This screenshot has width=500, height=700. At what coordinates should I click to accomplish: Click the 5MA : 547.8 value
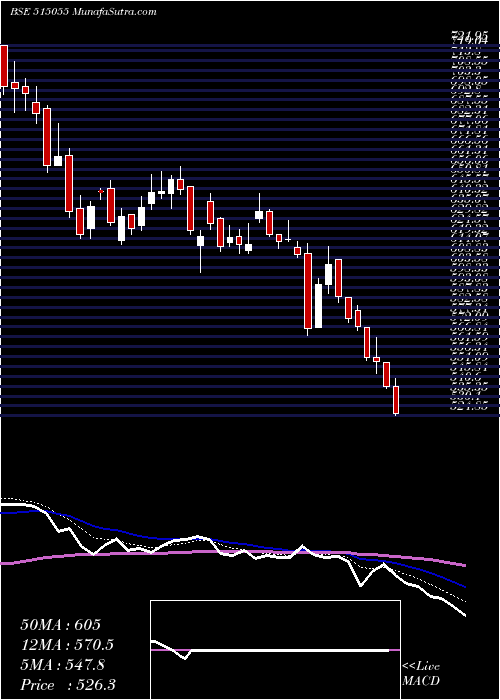click(x=62, y=665)
